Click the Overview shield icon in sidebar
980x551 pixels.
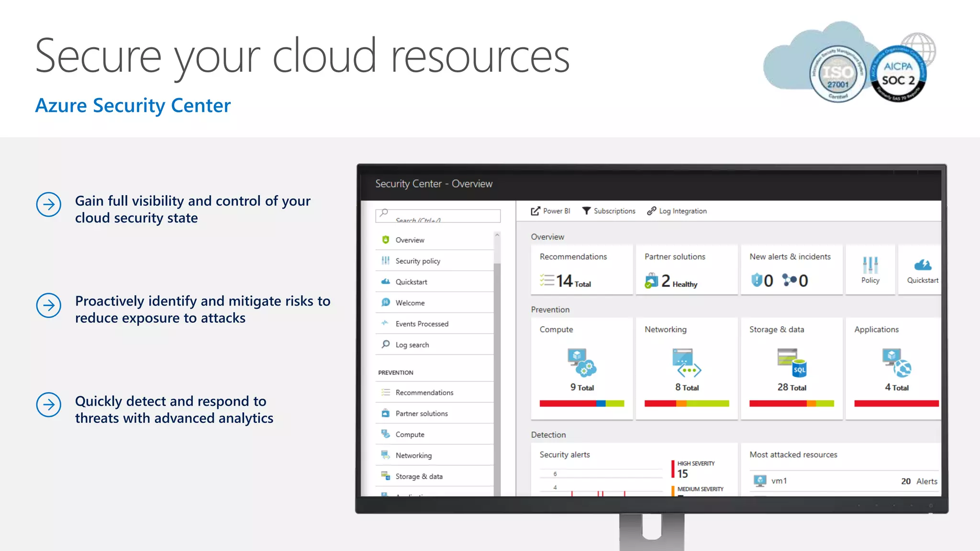(x=386, y=240)
